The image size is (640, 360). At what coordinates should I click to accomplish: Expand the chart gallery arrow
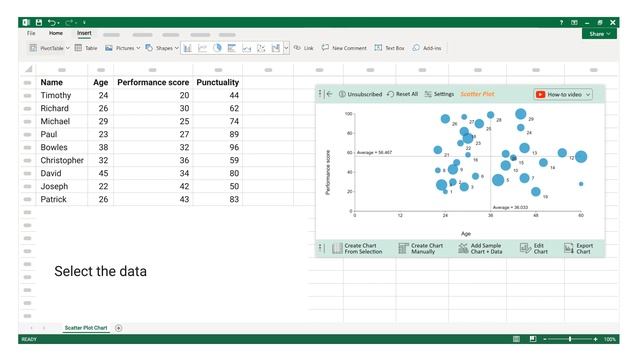tap(286, 48)
